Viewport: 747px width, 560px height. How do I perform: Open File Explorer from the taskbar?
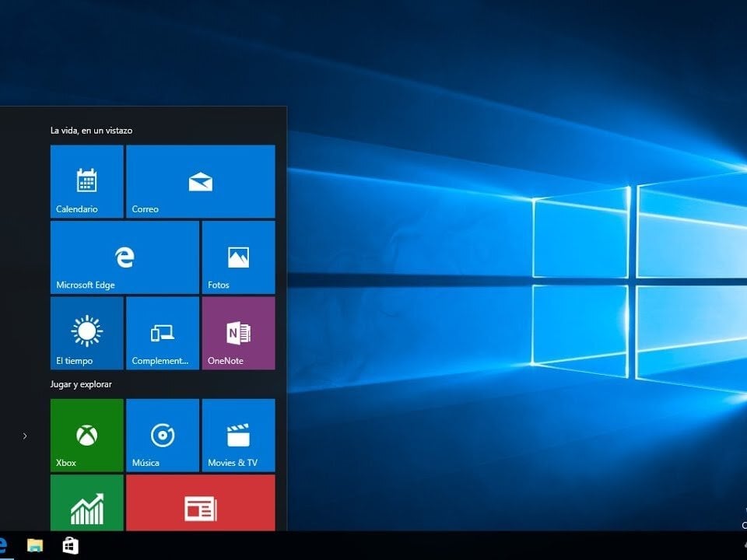coord(35,545)
